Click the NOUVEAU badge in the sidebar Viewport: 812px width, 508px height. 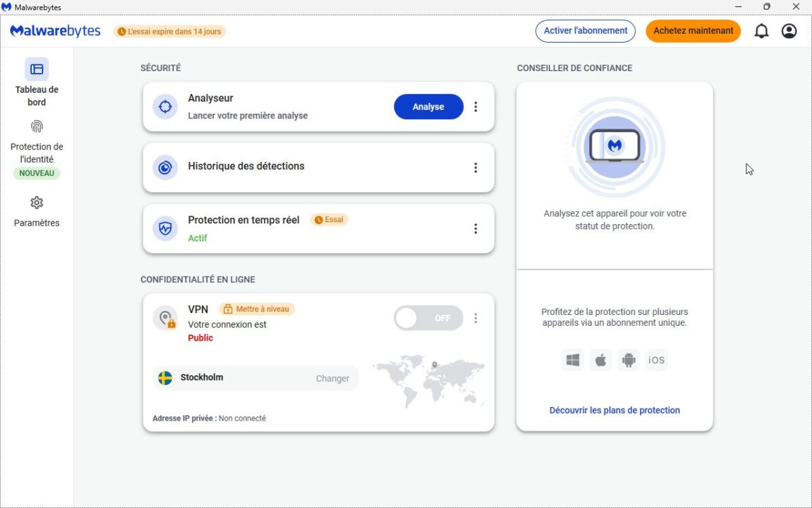(x=37, y=173)
